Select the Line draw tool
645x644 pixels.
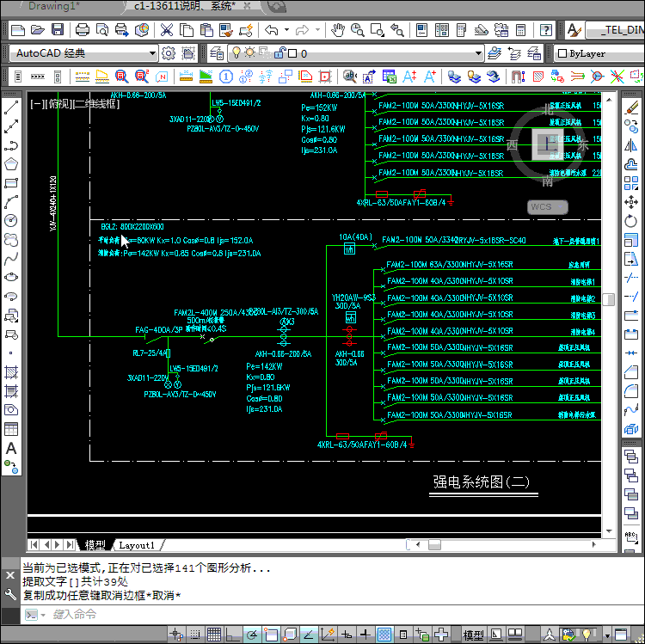pyautogui.click(x=11, y=109)
